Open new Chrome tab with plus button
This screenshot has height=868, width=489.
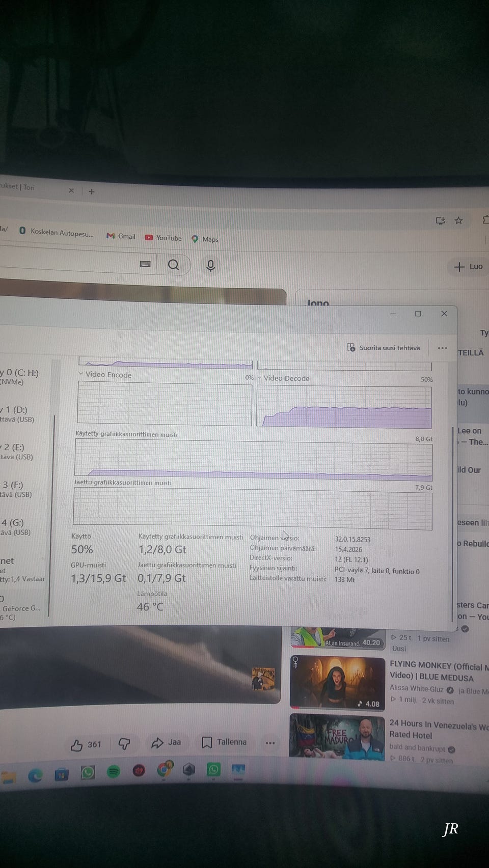click(x=92, y=191)
